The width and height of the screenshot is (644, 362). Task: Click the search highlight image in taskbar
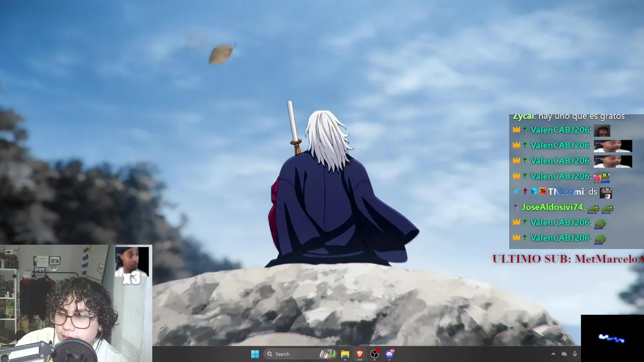tap(328, 354)
